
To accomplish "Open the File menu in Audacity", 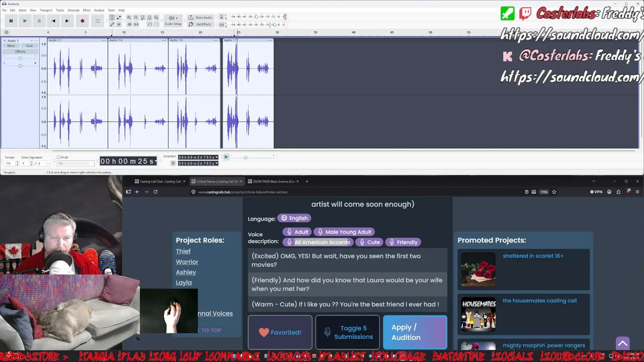I will click(5, 10).
